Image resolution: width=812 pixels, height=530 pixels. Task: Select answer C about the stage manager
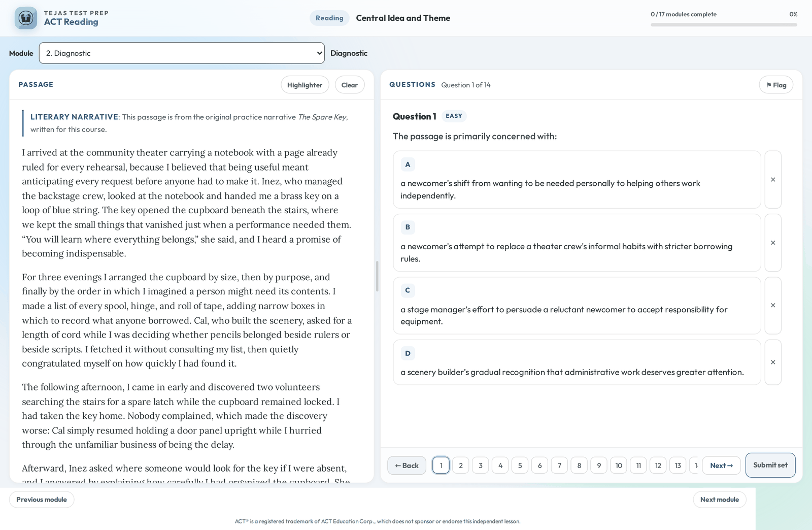pyautogui.click(x=577, y=306)
